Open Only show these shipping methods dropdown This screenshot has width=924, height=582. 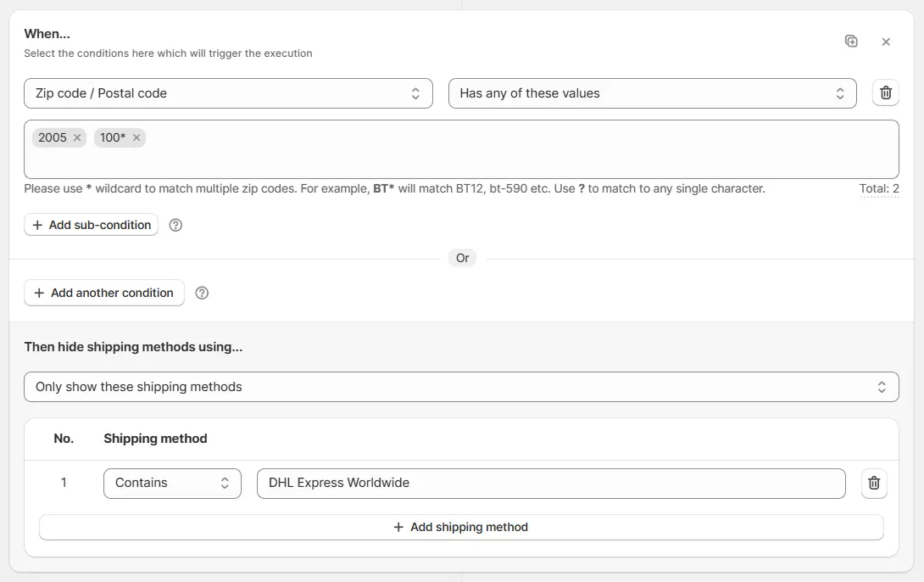point(461,387)
